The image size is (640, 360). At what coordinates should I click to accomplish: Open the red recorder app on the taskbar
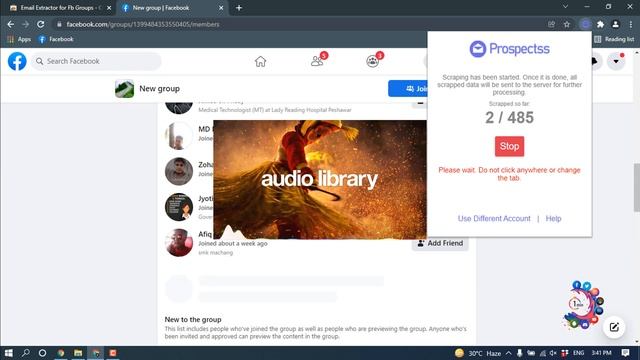(113, 353)
